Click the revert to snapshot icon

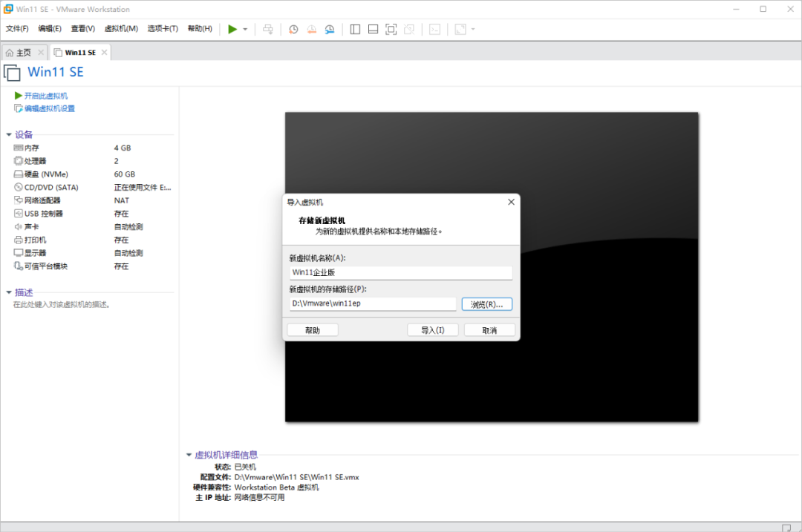pos(312,29)
